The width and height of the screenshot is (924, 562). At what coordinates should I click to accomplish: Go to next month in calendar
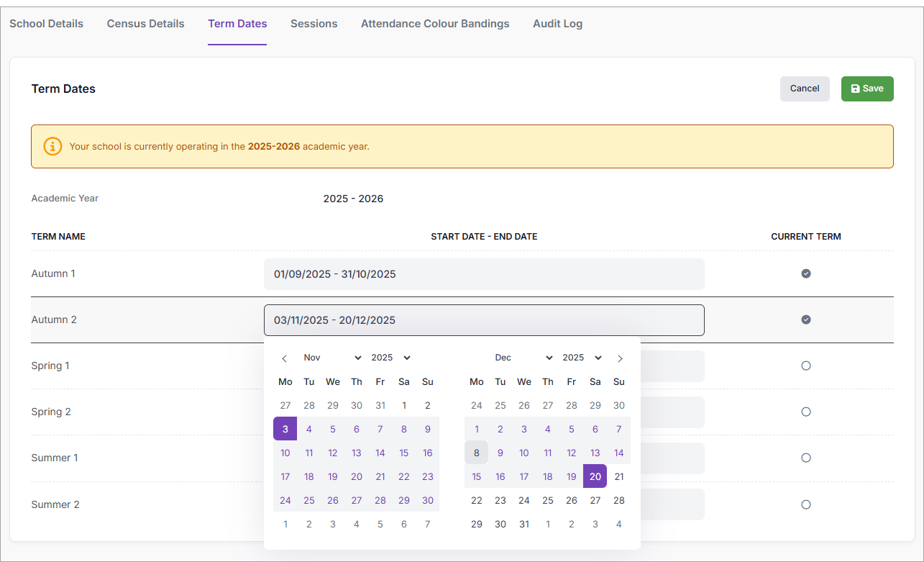tap(620, 358)
